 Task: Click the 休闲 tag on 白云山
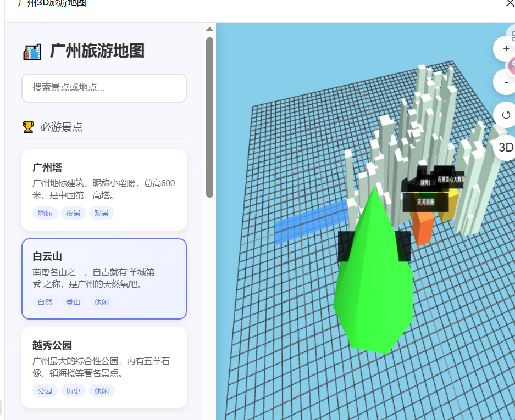(x=102, y=302)
